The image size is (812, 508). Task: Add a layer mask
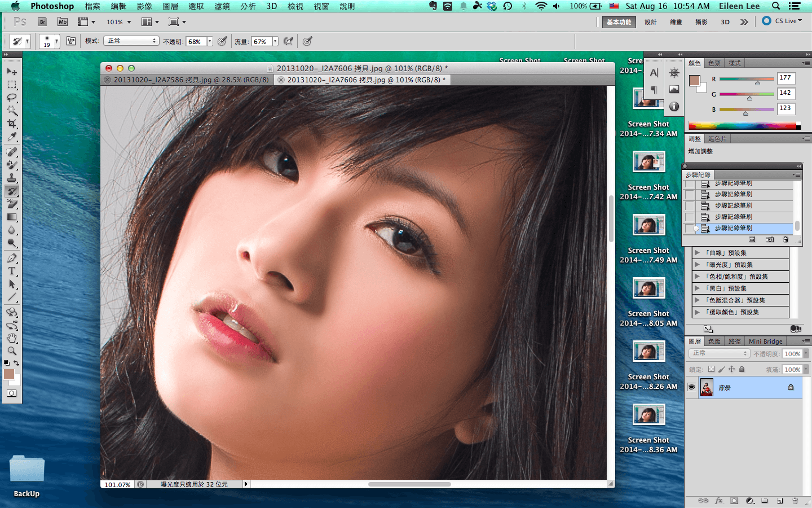point(734,501)
